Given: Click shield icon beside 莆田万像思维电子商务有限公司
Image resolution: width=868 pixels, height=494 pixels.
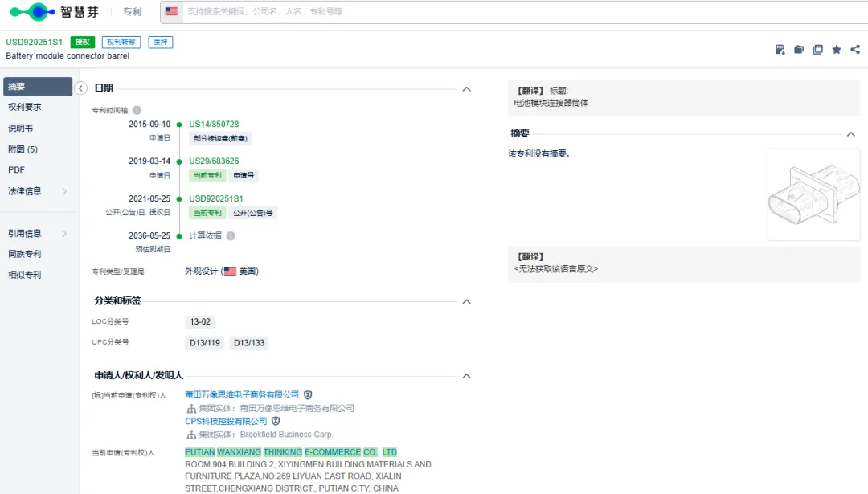Looking at the screenshot, I should click(308, 395).
